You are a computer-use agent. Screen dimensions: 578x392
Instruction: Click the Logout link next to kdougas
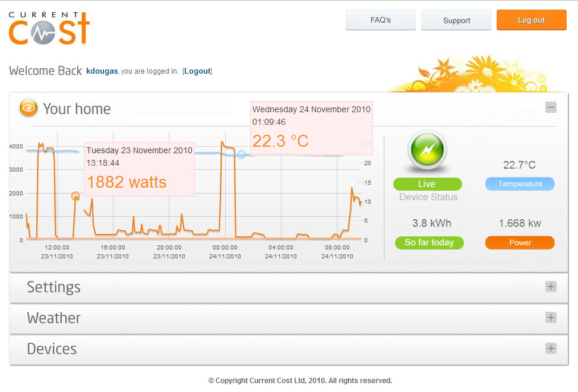(197, 71)
